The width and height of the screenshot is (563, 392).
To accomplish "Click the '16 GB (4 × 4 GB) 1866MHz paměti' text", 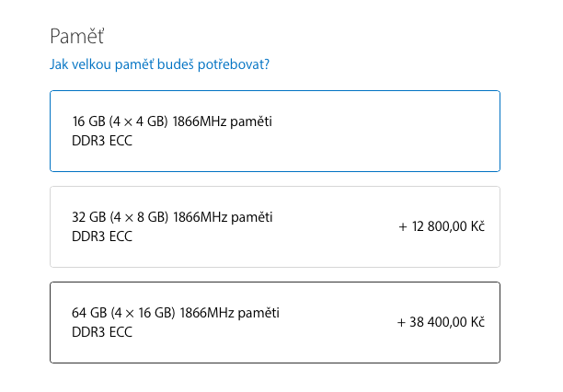I will tap(172, 121).
